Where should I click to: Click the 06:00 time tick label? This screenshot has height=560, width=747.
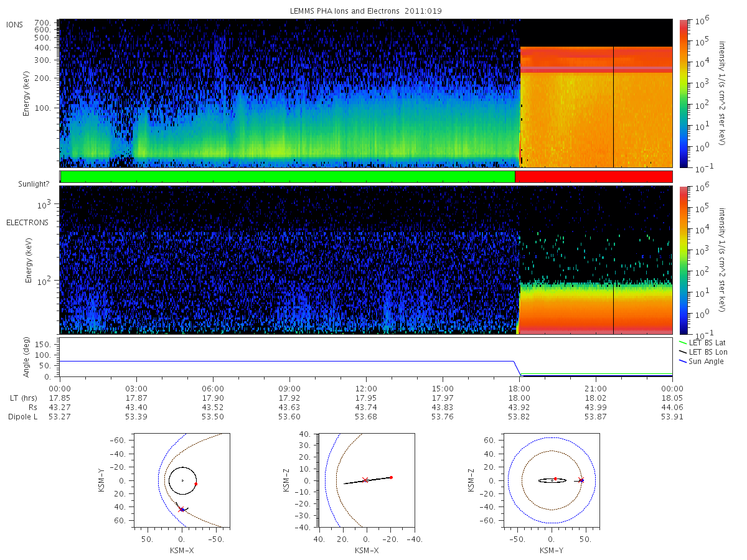tap(213, 388)
